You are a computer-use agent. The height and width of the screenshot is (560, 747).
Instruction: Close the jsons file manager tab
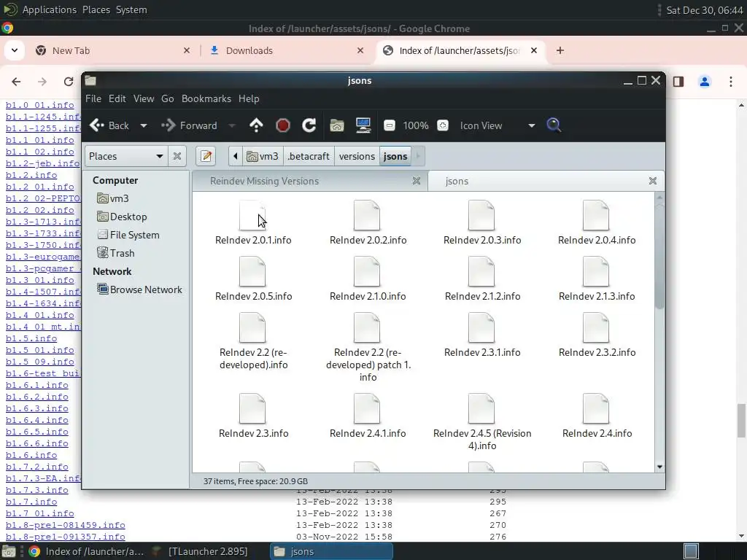pyautogui.click(x=653, y=181)
